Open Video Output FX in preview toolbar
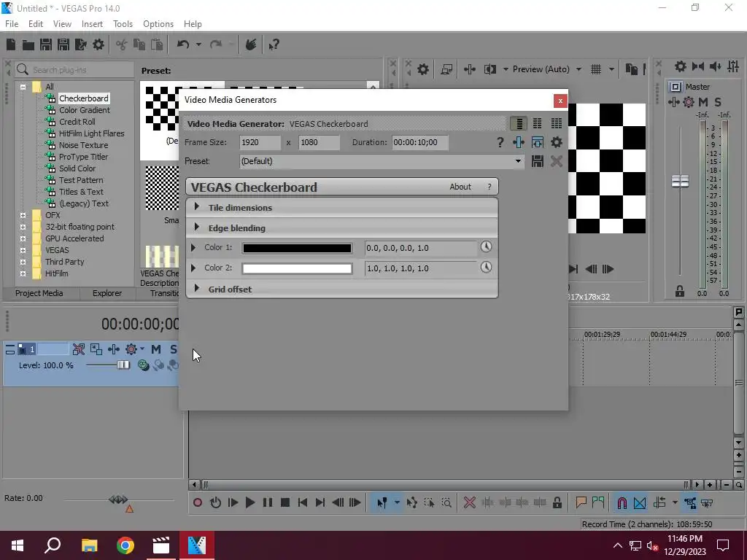Image resolution: width=747 pixels, height=560 pixels. (469, 69)
